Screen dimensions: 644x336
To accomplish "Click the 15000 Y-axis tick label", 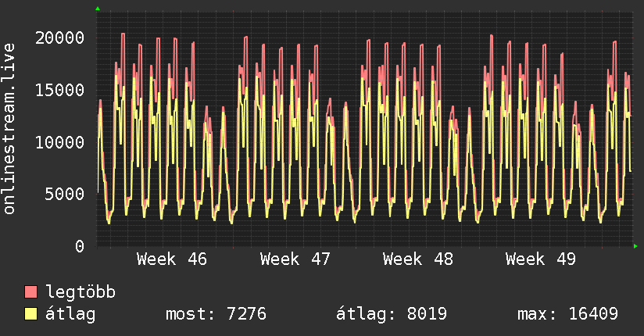I will click(61, 90).
